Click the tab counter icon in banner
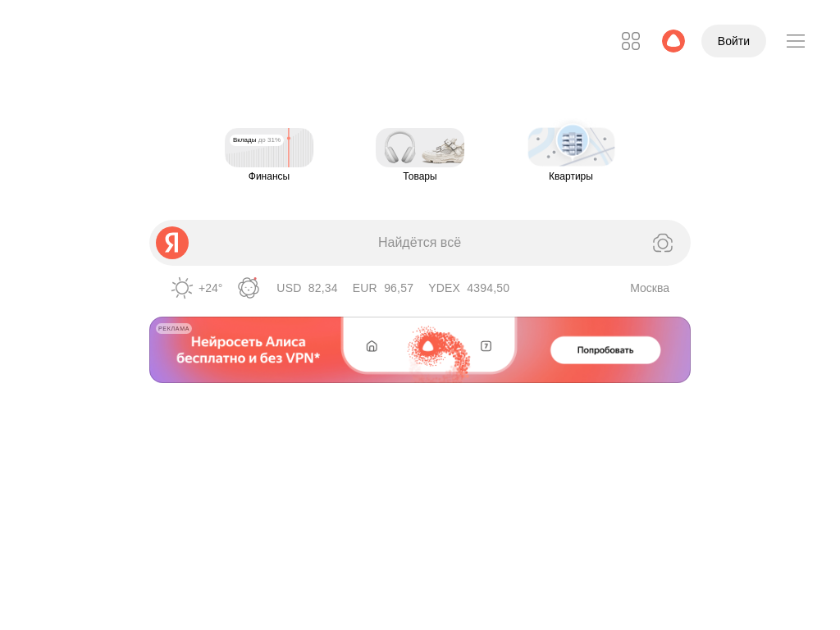Screen dimensions: 840x630 [x=486, y=346]
